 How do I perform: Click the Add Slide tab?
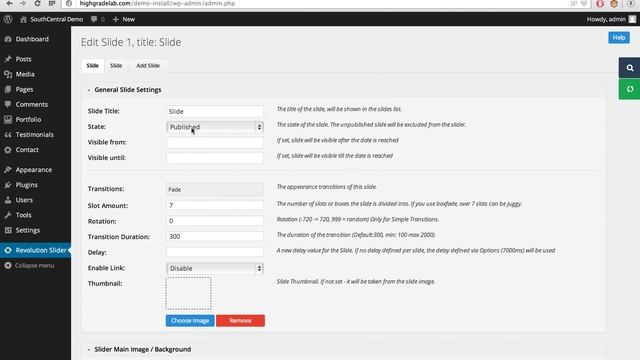(148, 66)
